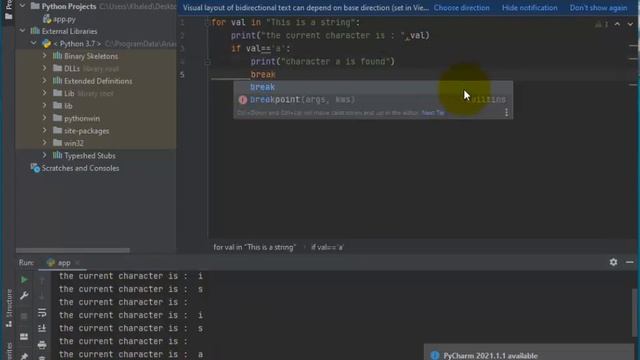This screenshot has width=640, height=360.
Task: Go to next highlighted error arrow
Action: (630, 24)
